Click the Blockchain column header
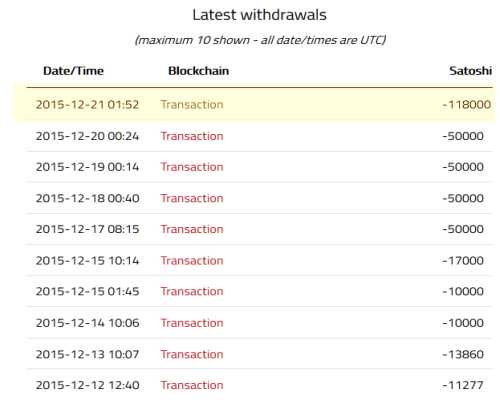 coord(198,71)
